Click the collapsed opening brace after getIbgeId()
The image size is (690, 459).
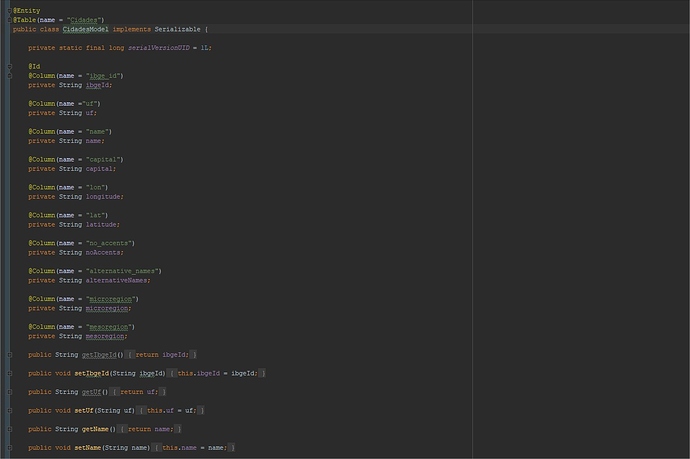pyautogui.click(x=130, y=355)
